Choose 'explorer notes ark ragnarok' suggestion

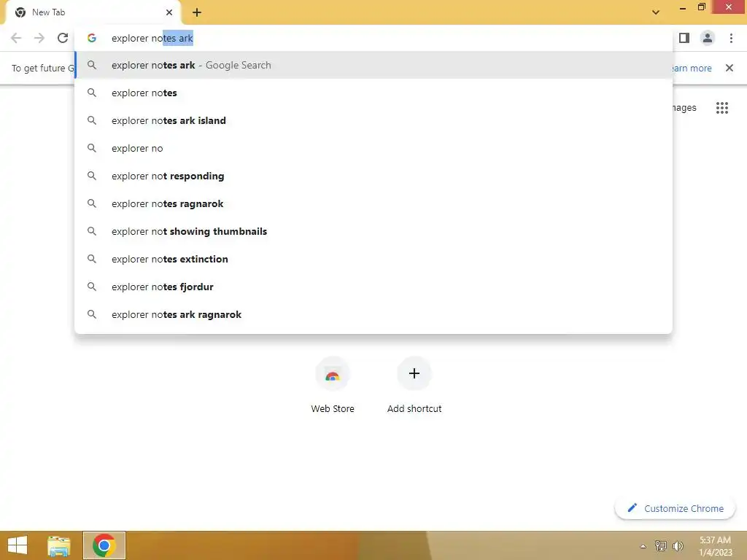[373, 314]
